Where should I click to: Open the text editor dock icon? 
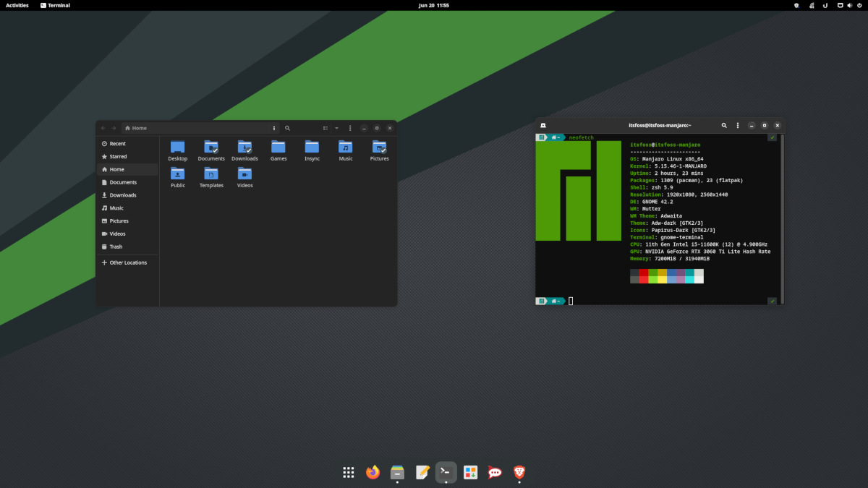coord(422,472)
